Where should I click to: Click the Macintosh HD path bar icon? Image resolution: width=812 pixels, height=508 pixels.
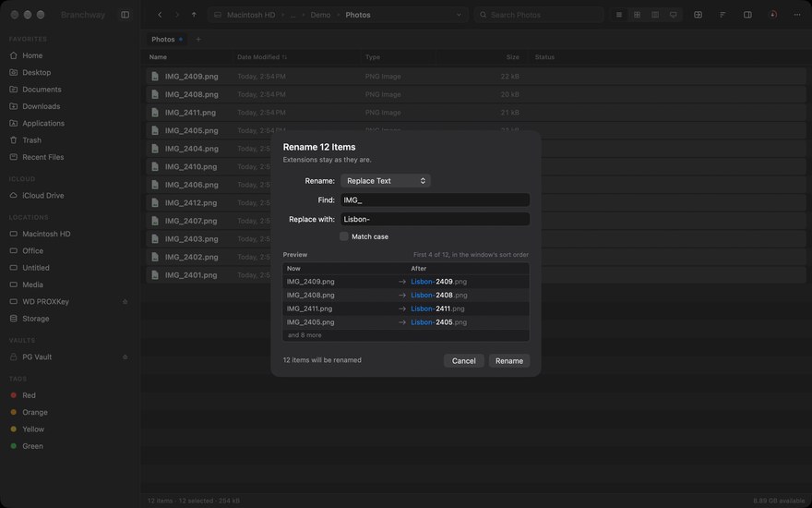(x=218, y=15)
